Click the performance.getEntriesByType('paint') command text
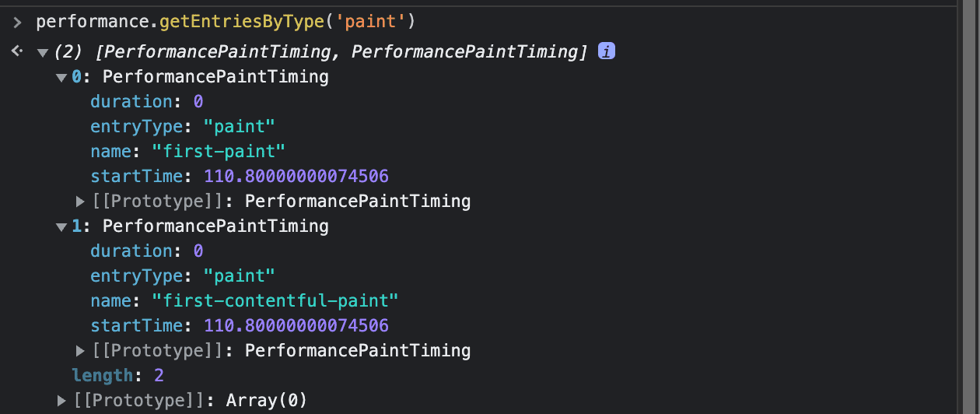Screen dimensions: 980x414 pyautogui.click(x=226, y=22)
